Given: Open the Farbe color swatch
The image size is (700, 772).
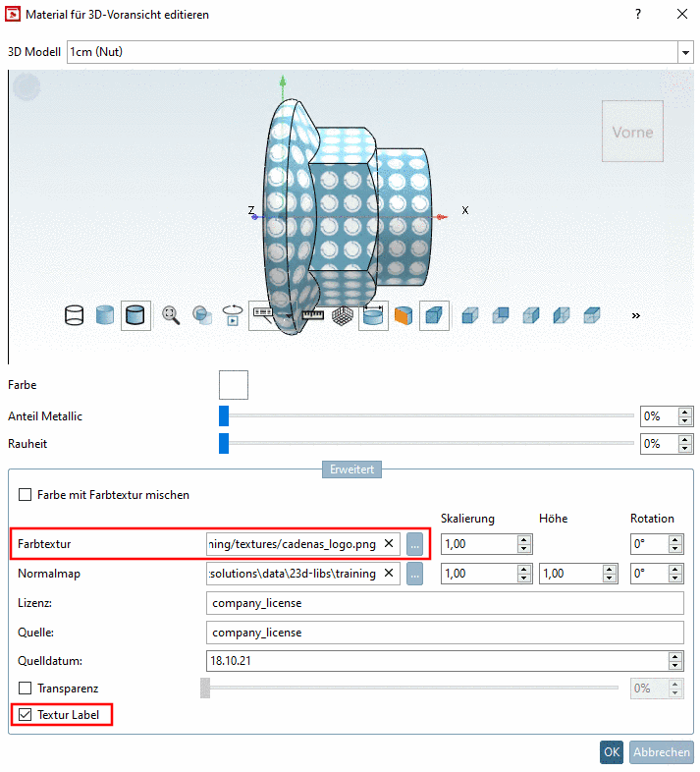Looking at the screenshot, I should point(234,385).
